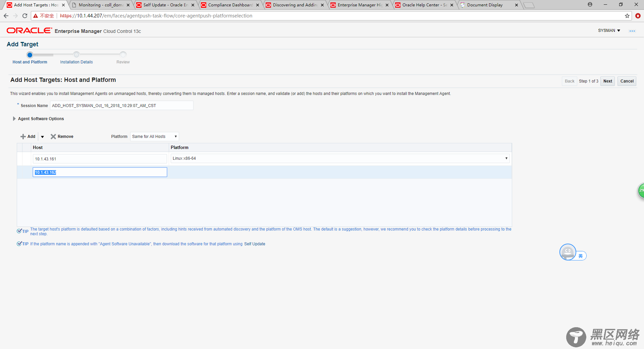Click the Next button
This screenshot has height=349, width=644.
tap(608, 81)
